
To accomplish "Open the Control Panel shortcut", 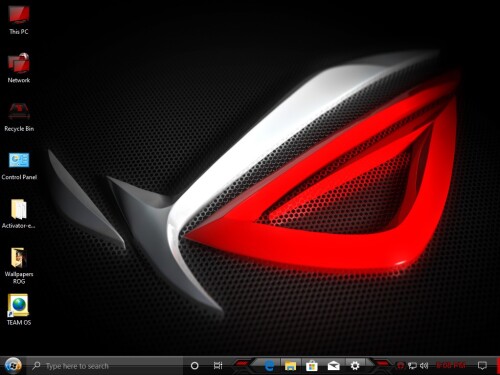I will click(x=19, y=166).
